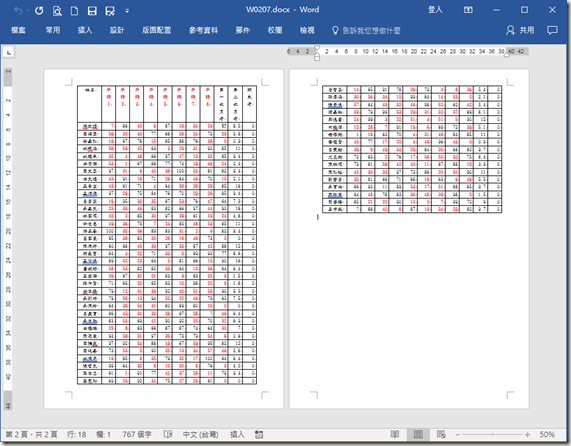Open the 版面配置 (Layout) ribbon tab

coord(157,30)
